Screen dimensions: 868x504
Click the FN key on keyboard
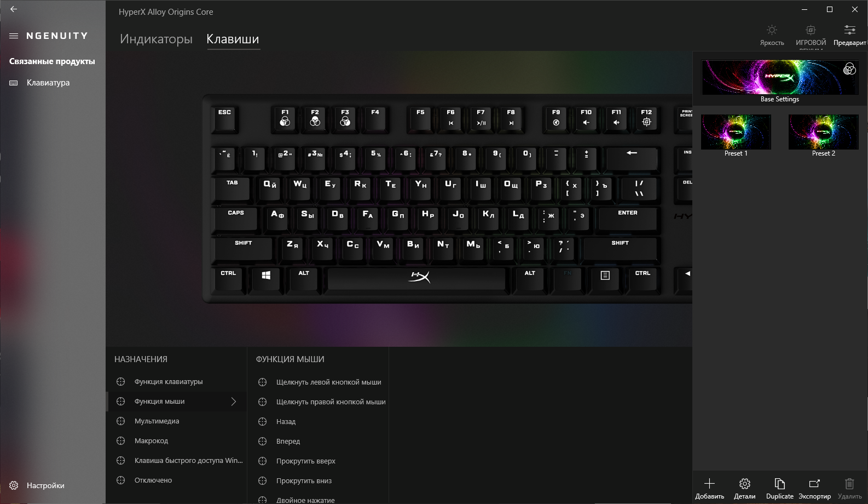(567, 279)
